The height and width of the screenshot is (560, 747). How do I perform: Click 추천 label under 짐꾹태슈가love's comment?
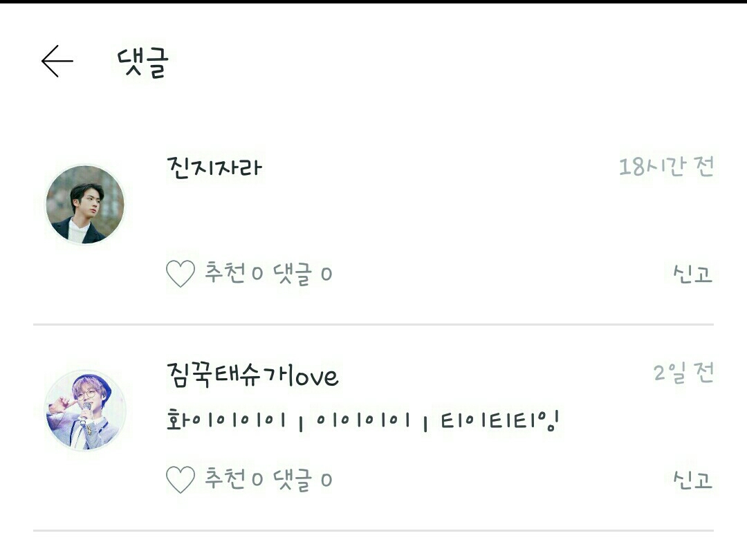pos(225,478)
